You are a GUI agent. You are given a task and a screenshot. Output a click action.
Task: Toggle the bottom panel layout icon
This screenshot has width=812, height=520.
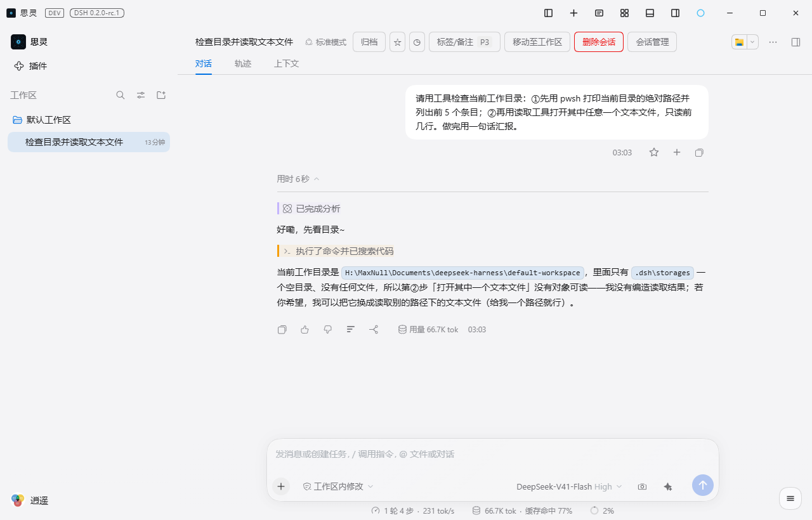pos(650,13)
